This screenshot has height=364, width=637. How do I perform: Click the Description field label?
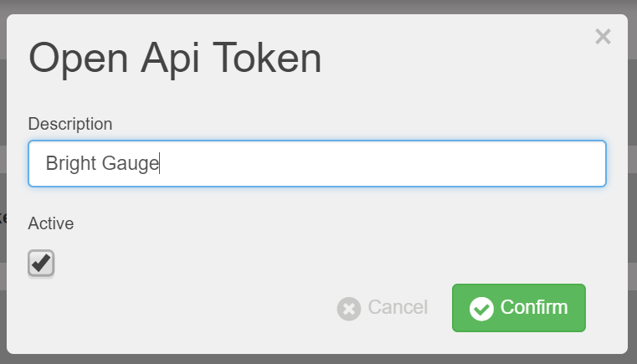click(70, 124)
